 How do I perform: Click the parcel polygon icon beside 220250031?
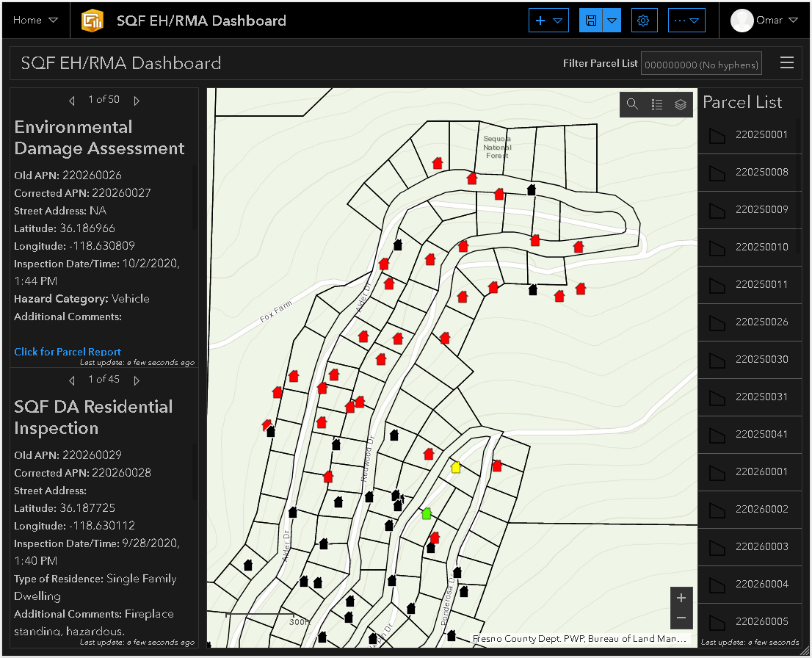coord(717,398)
